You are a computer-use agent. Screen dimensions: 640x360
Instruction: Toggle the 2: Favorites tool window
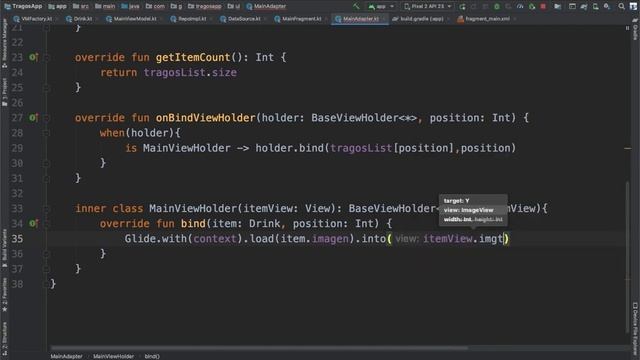(4, 295)
